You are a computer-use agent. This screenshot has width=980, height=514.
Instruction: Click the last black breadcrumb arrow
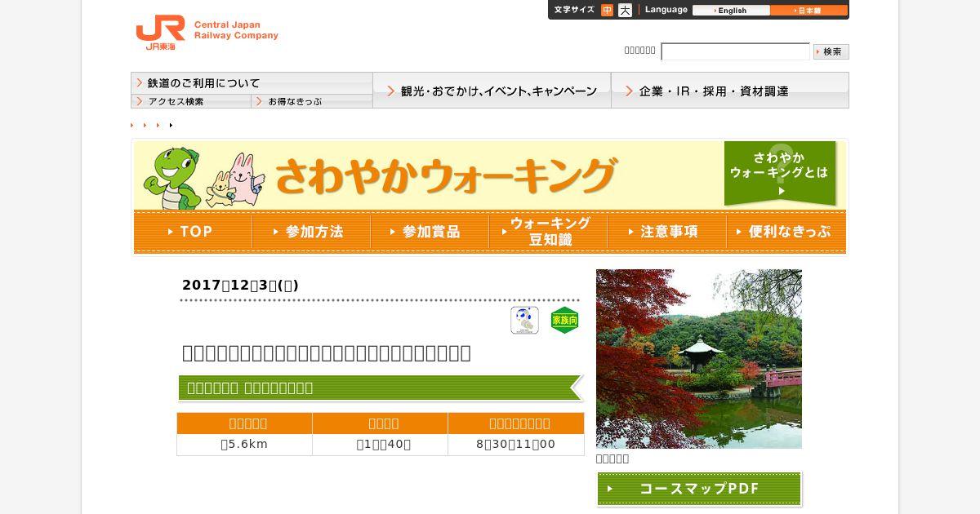pos(171,125)
